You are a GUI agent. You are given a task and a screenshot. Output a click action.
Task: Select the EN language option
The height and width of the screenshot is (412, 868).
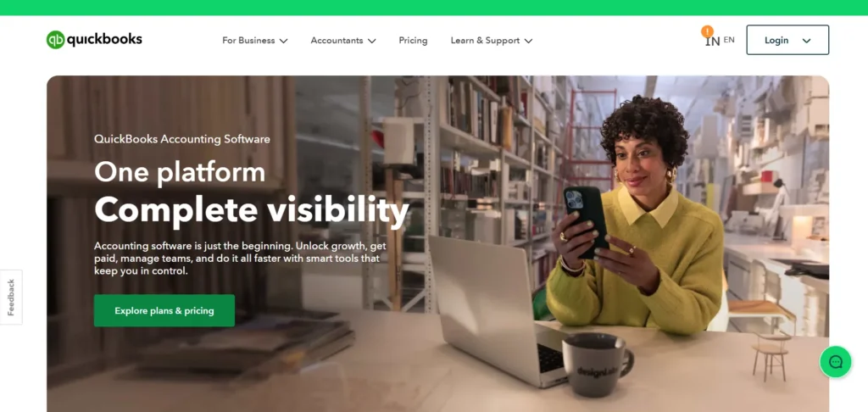click(x=729, y=40)
